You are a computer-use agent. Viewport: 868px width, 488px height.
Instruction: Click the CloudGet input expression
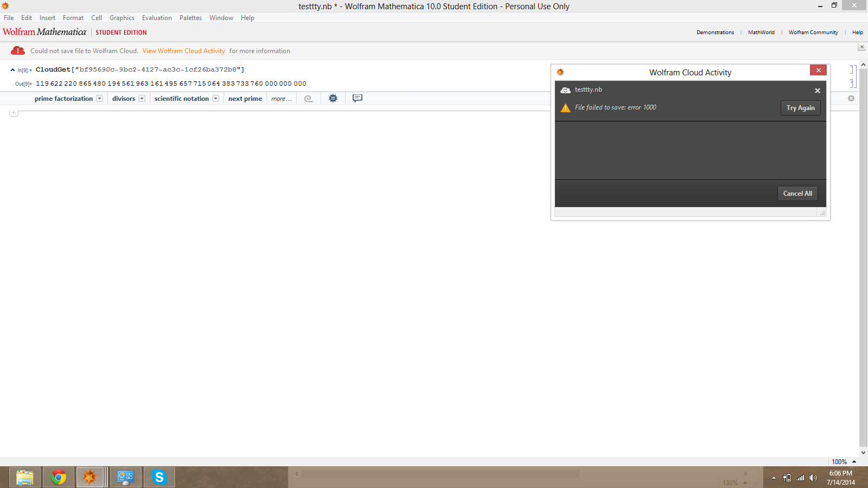140,69
